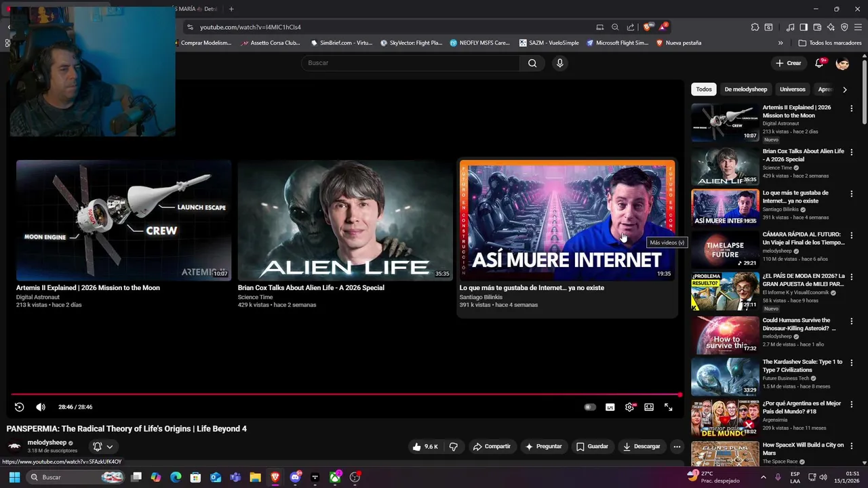The image size is (868, 488).
Task: Open Brave VPN shield icon
Action: (x=844, y=27)
